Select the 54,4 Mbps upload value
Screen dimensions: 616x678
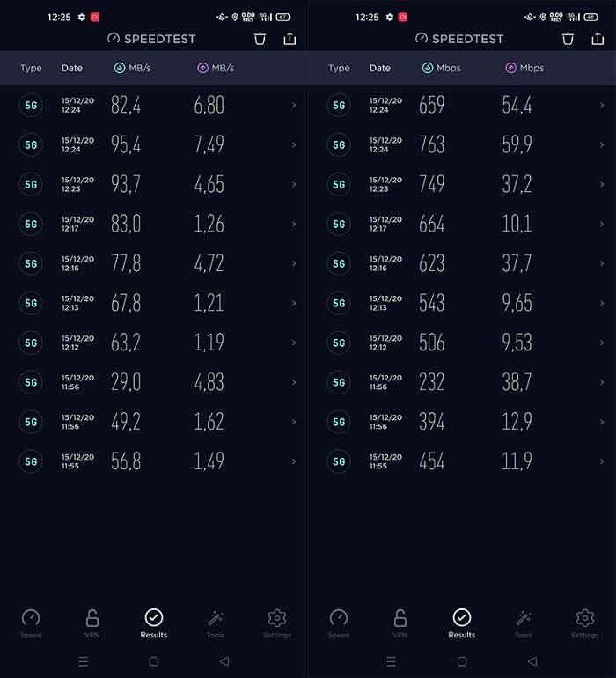pyautogui.click(x=517, y=105)
